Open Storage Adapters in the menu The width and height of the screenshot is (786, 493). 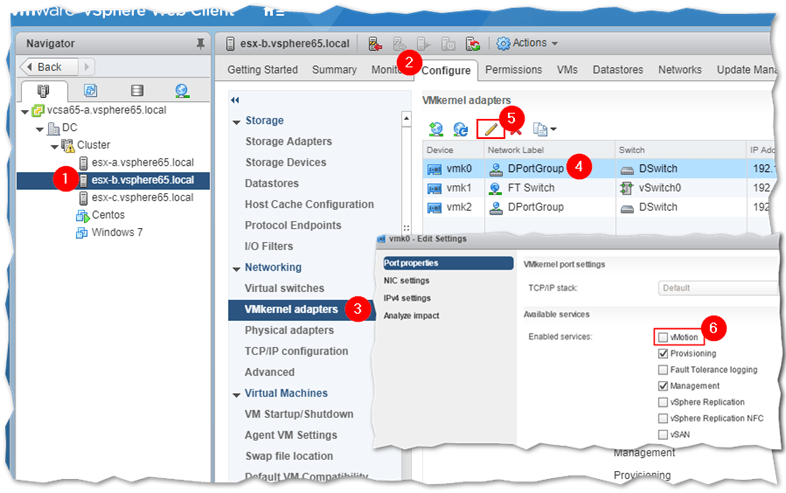(x=289, y=142)
